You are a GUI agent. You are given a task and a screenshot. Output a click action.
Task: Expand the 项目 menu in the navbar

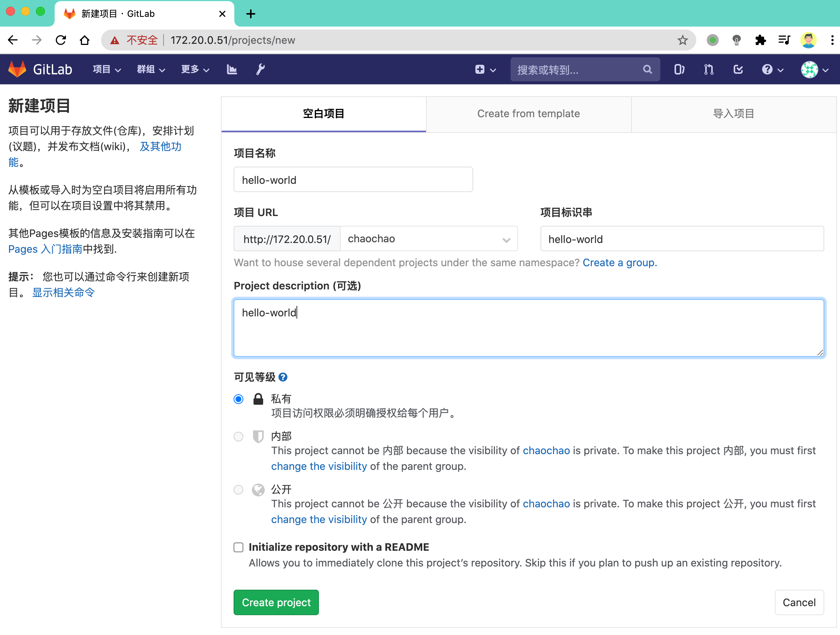coord(107,70)
